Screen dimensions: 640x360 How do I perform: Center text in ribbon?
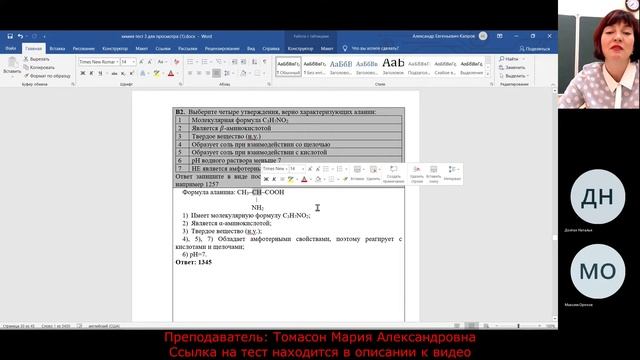199,73
